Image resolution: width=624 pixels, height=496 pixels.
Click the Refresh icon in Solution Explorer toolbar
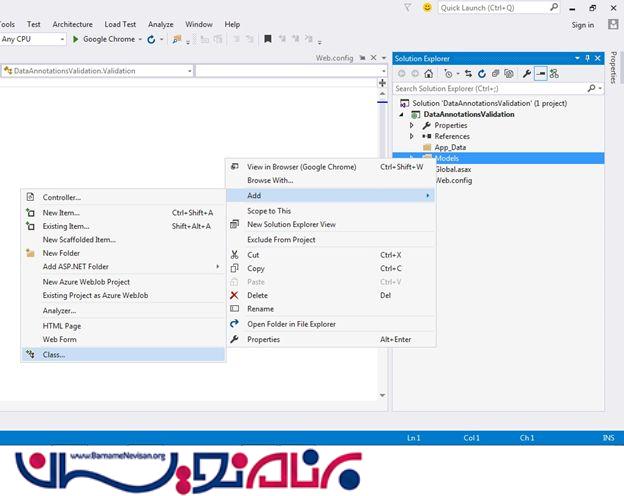click(481, 74)
